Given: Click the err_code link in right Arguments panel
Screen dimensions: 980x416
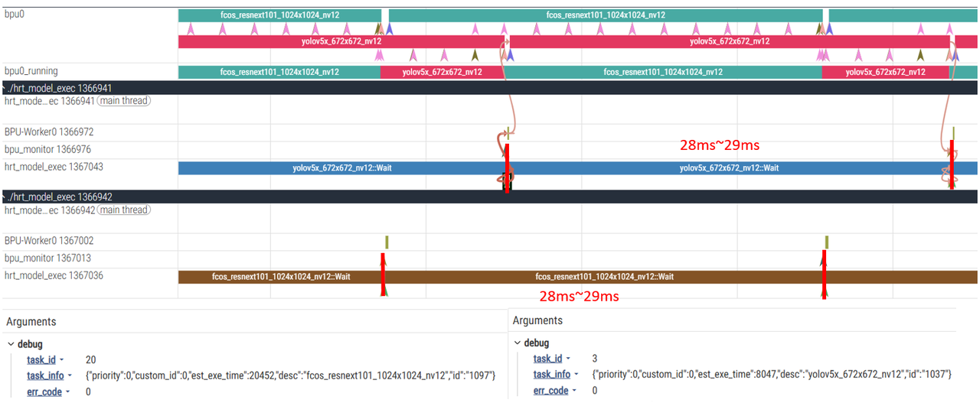Looking at the screenshot, I should [550, 391].
